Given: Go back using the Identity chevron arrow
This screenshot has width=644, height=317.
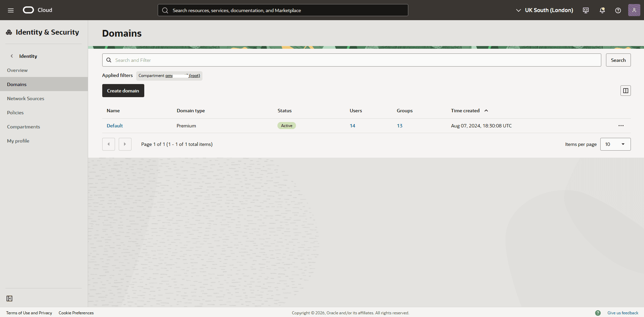Looking at the screenshot, I should (12, 56).
